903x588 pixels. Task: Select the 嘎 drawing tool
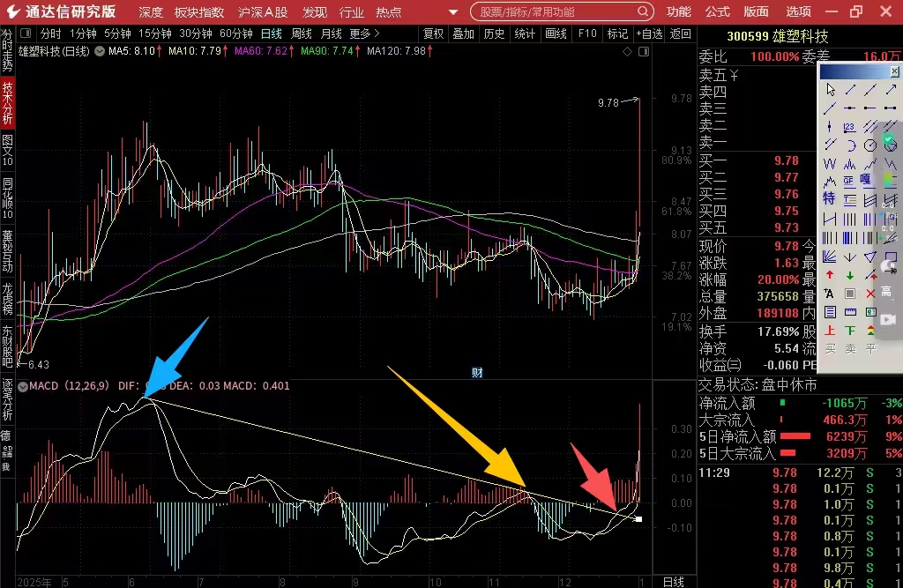(x=866, y=180)
